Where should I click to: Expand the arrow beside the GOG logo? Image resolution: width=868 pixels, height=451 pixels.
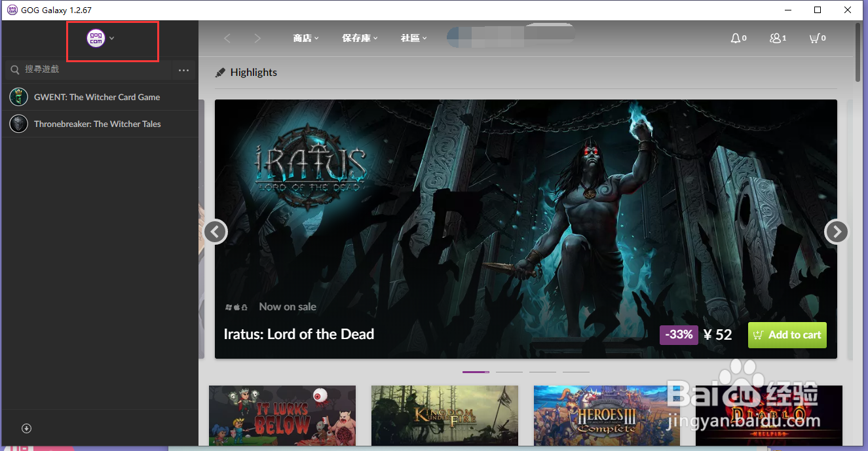click(112, 39)
